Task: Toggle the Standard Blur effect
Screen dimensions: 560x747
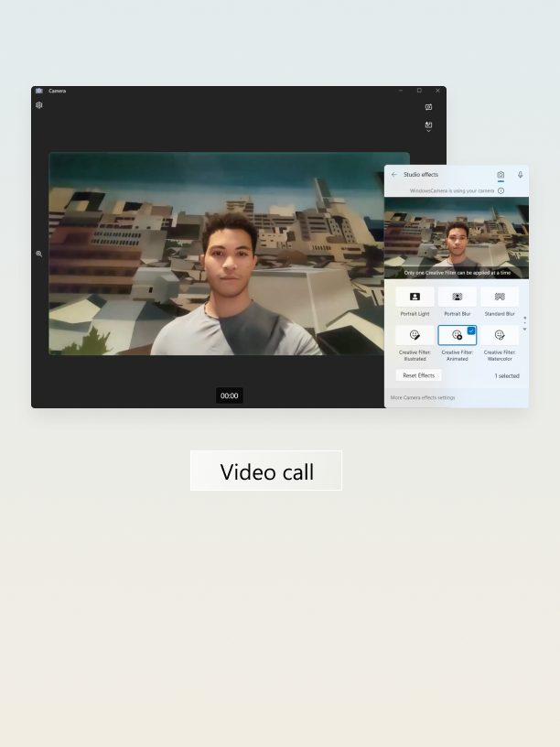Action: pos(500,297)
